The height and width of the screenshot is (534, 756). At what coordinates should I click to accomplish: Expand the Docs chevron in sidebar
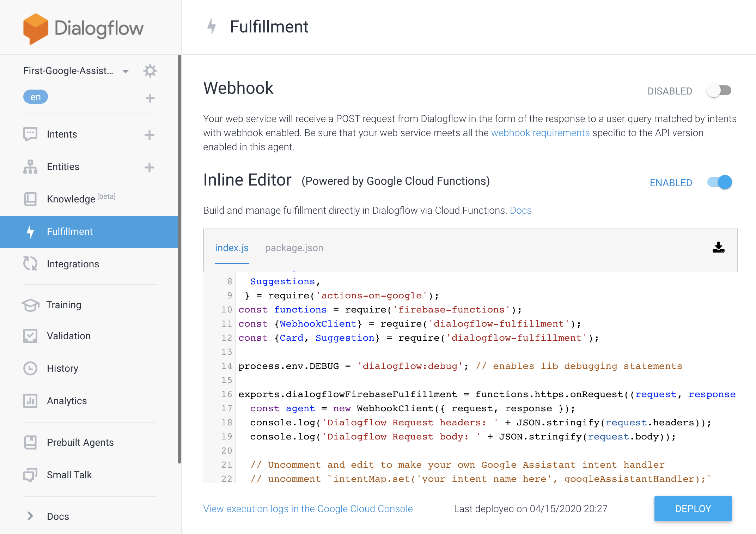tap(30, 516)
